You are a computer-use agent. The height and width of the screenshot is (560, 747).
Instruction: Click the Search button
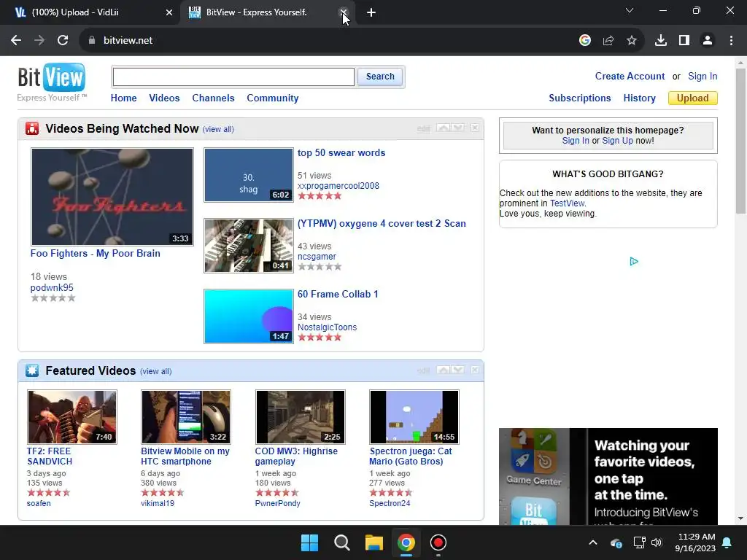tap(380, 77)
